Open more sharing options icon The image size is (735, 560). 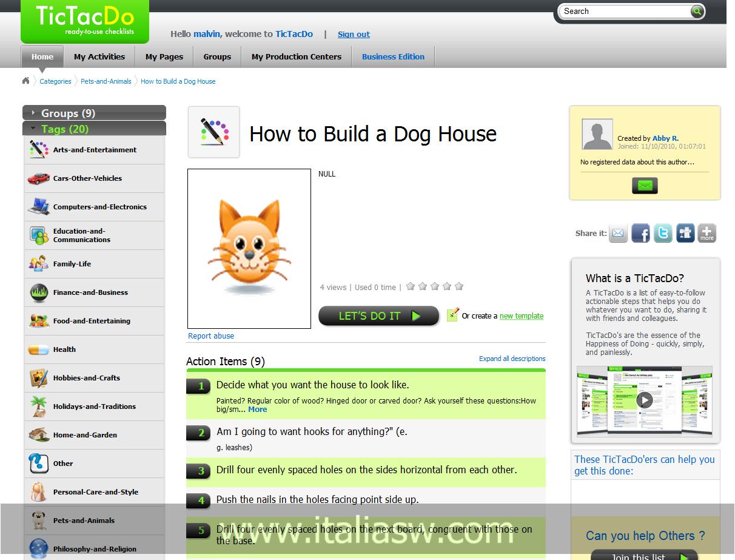(707, 233)
